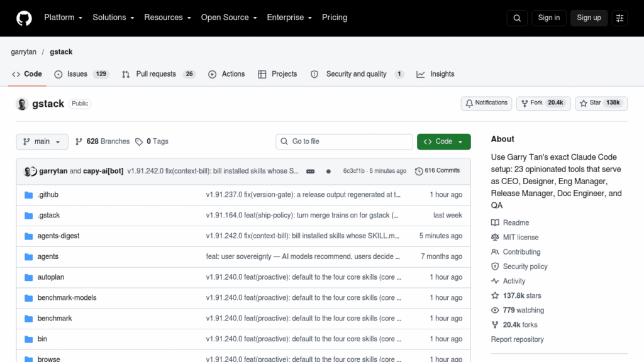Expand the Platform menu in header
The image size is (644, 362).
(64, 18)
